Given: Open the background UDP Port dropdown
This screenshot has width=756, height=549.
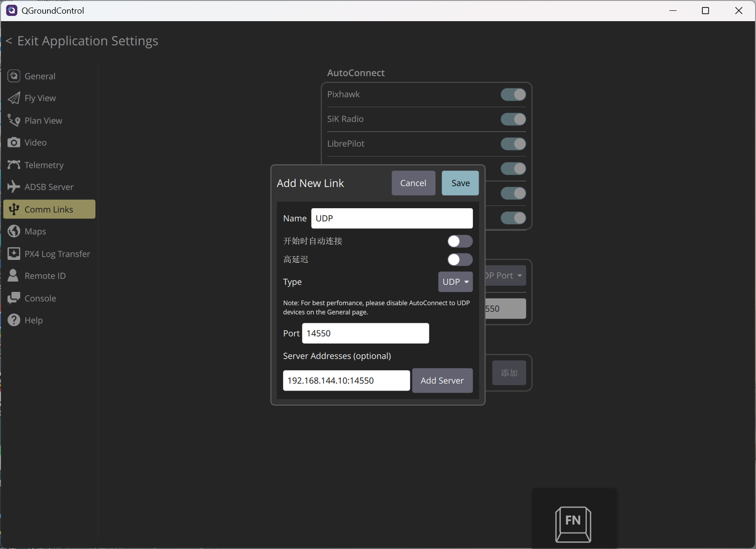Looking at the screenshot, I should [x=505, y=275].
